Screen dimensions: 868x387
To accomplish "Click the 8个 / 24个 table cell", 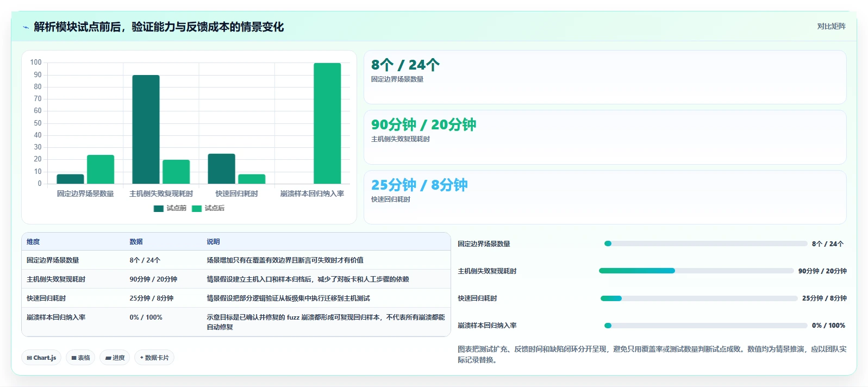I will click(x=145, y=260).
